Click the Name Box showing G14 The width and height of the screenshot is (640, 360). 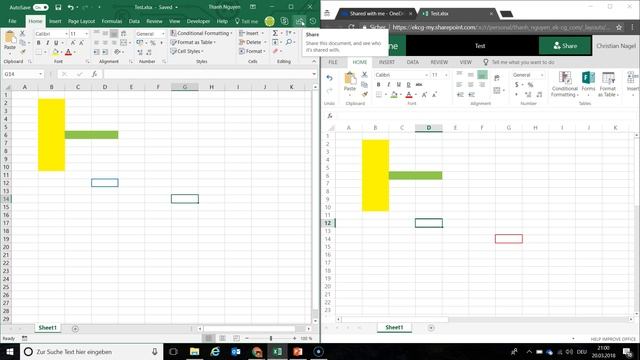click(x=23, y=74)
